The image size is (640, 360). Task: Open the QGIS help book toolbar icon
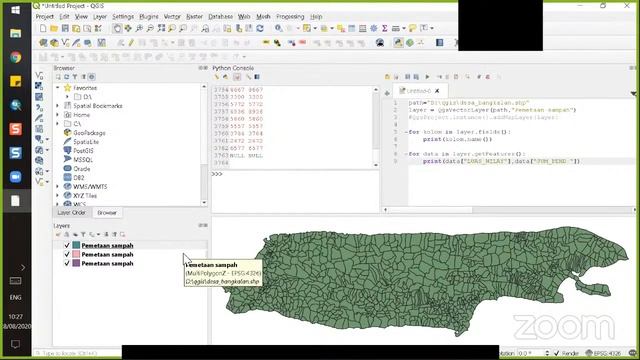[x=440, y=42]
